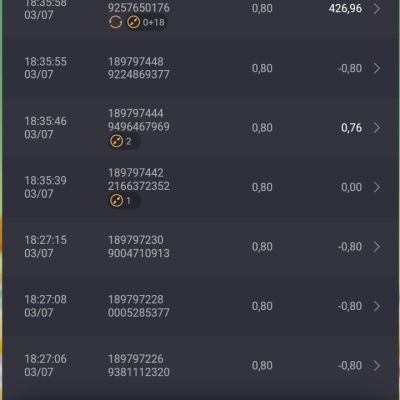The image size is (400, 400).
Task: Open round 189797442 entry
Action: pos(136,173)
